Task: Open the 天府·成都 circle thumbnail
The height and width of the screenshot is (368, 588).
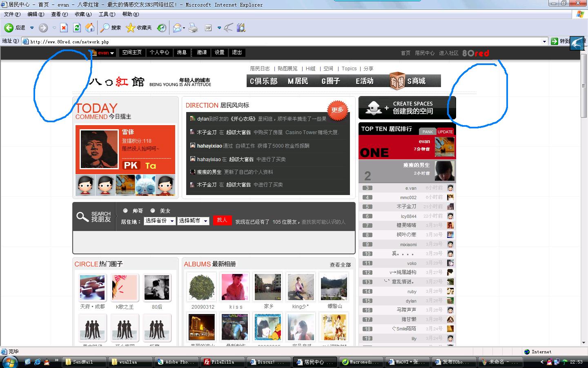Action: coord(92,288)
